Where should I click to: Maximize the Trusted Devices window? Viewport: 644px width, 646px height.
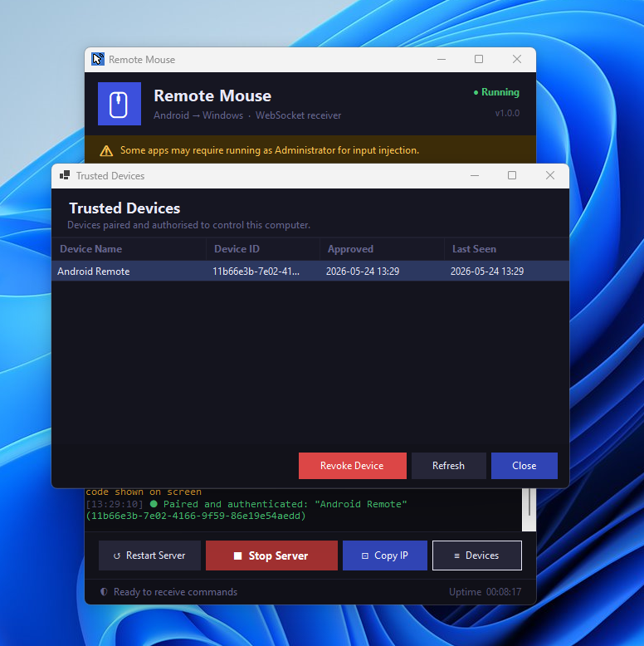point(512,175)
